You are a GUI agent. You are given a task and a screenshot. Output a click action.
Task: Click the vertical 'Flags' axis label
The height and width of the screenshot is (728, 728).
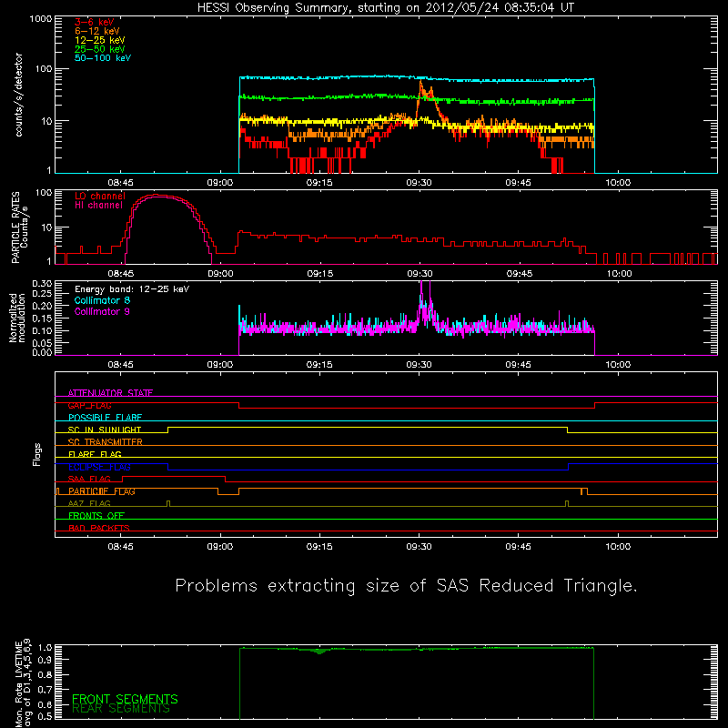pyautogui.click(x=37, y=454)
